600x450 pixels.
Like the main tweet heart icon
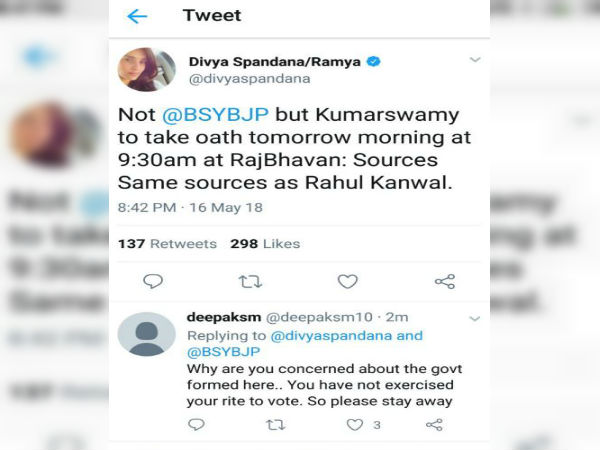(347, 282)
